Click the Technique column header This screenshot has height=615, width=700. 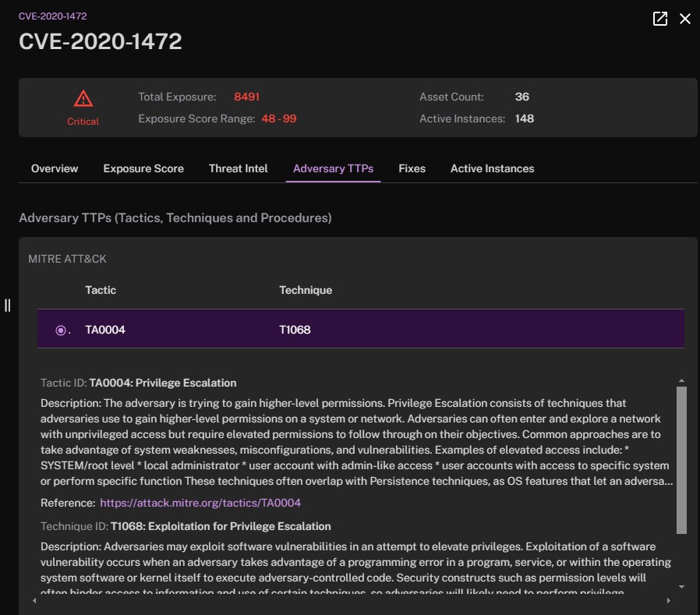[x=306, y=290]
